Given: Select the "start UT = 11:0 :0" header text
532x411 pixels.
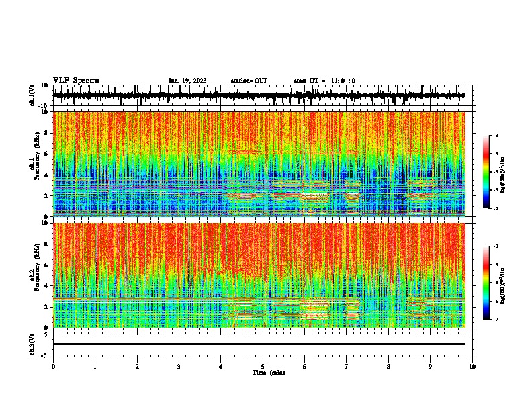Looking at the screenshot, I should [324, 81].
